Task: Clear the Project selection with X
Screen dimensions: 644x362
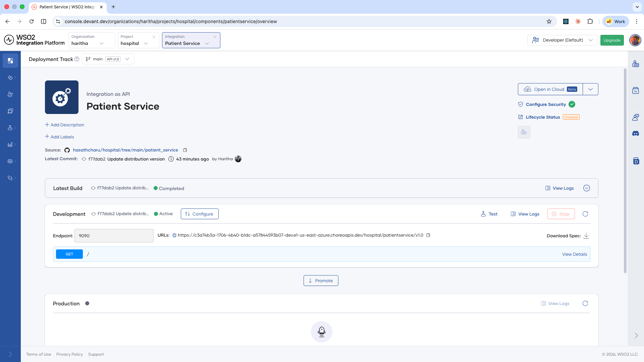Action: 154,37
